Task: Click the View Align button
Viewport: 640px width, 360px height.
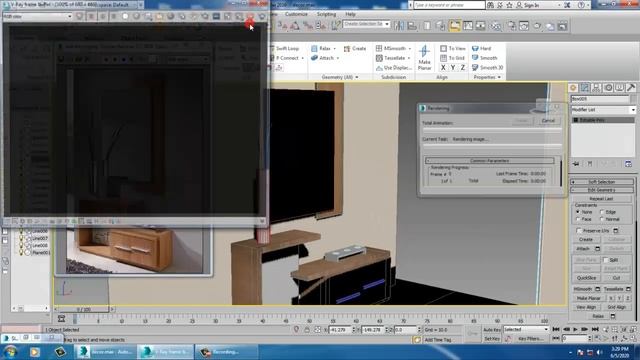Action: point(586,307)
